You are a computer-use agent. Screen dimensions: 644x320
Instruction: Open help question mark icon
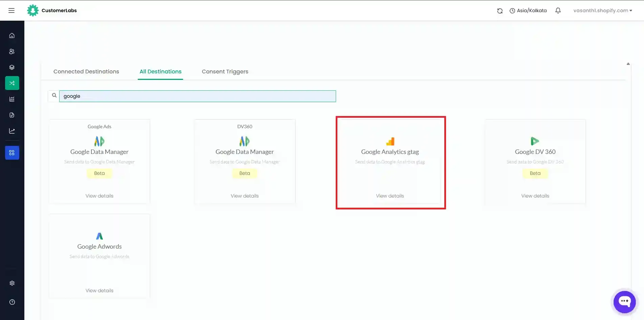point(12,302)
